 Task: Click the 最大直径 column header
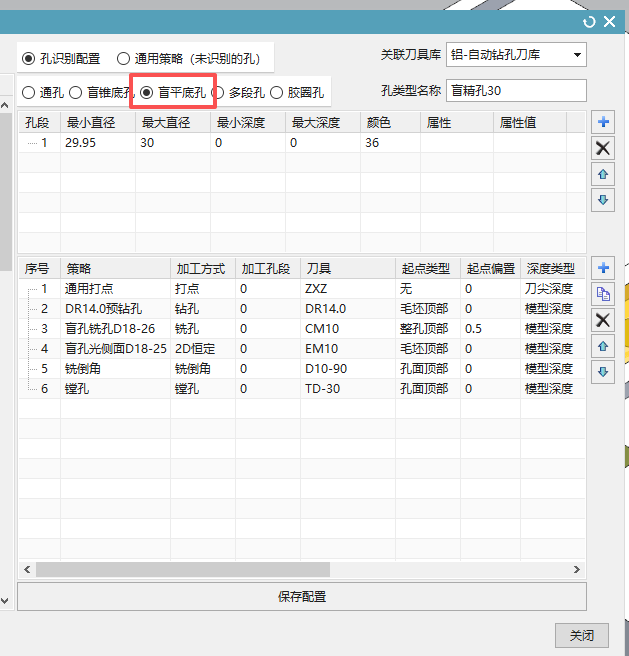point(173,123)
